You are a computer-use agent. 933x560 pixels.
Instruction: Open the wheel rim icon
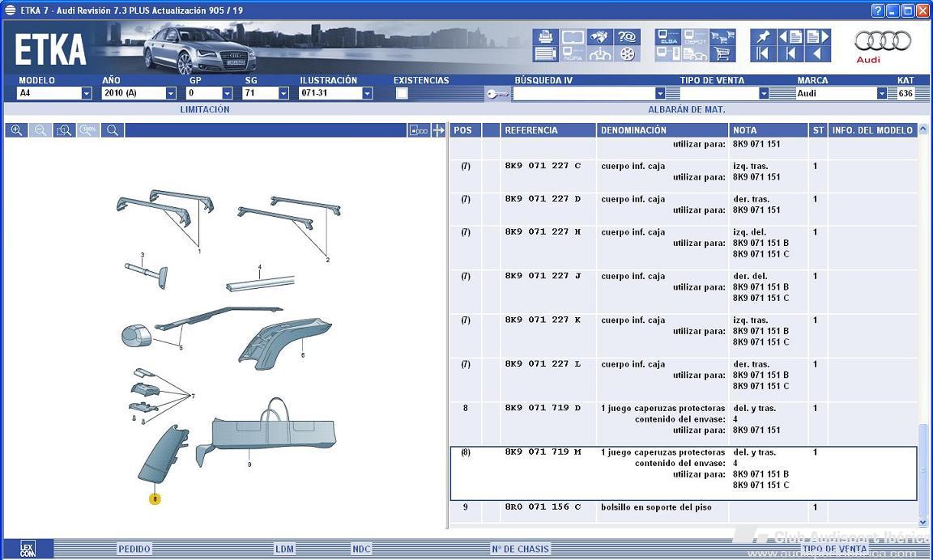point(627,54)
